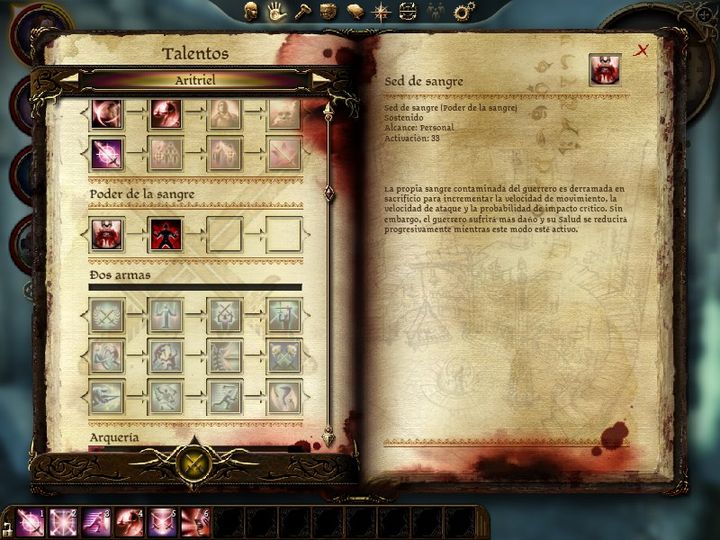Select first talent in top visible row

pos(107,113)
